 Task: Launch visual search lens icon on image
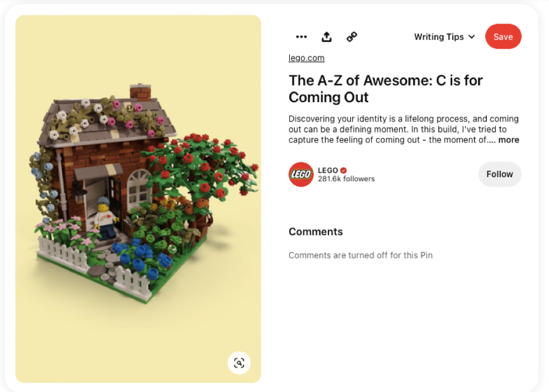tap(239, 363)
